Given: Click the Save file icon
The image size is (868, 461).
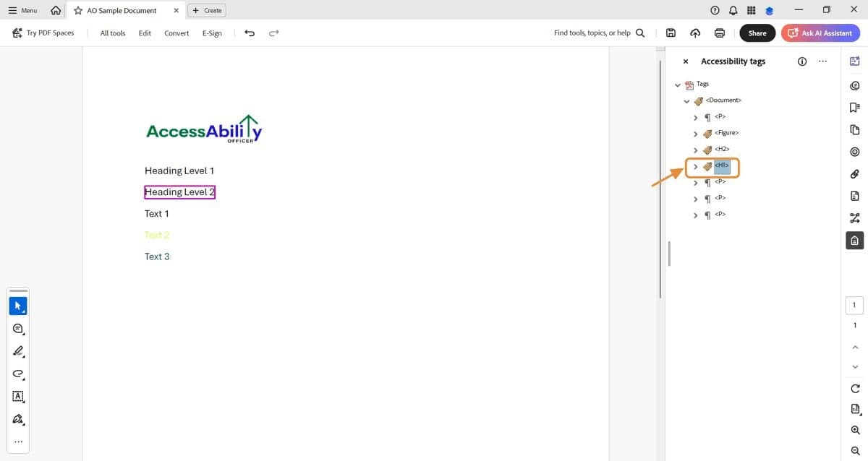Looking at the screenshot, I should tap(671, 33).
